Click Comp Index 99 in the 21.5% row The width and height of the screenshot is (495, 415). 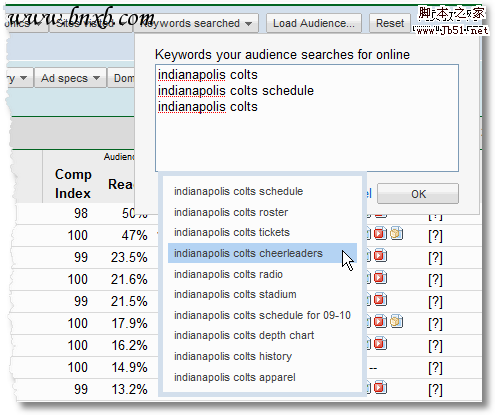pyautogui.click(x=81, y=301)
